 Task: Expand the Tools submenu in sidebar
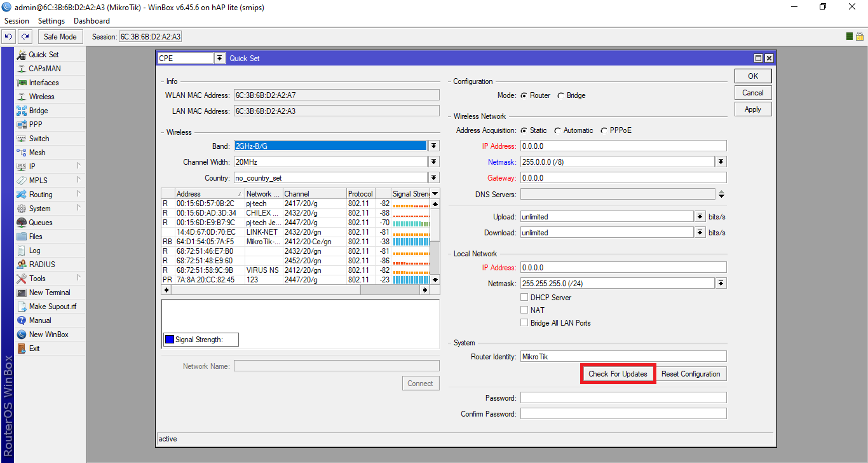tap(79, 278)
